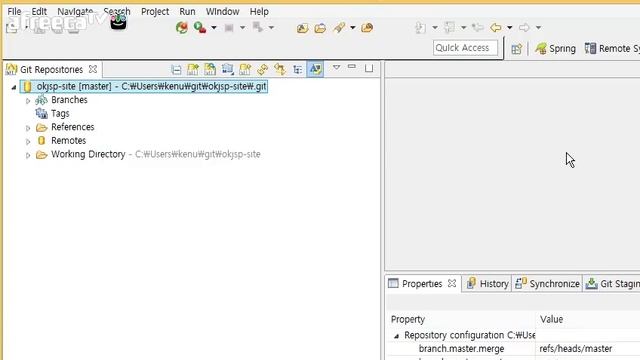Screen dimensions: 640x360
Task: Open dropdown next to stop icon
Action: click(x=242, y=28)
